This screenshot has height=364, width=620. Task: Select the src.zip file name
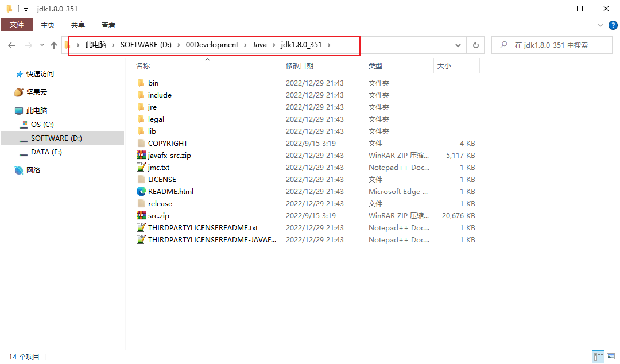click(158, 216)
